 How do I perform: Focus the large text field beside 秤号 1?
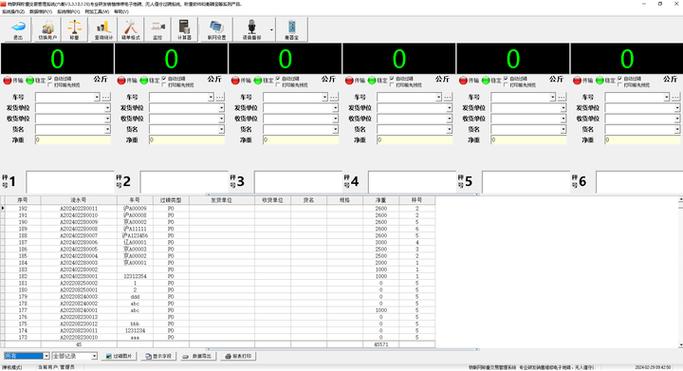click(x=70, y=182)
